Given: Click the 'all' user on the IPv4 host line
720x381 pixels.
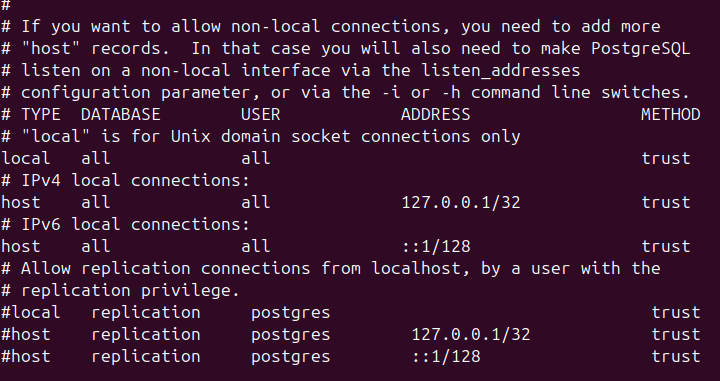Looking at the screenshot, I should coord(256,202).
